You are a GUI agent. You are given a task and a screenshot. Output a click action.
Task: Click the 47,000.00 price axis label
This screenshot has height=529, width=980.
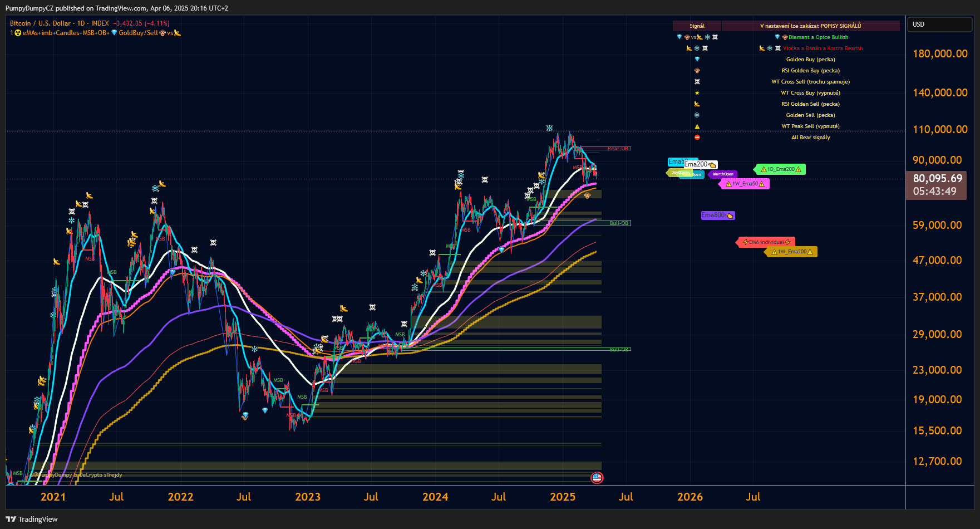[937, 260]
